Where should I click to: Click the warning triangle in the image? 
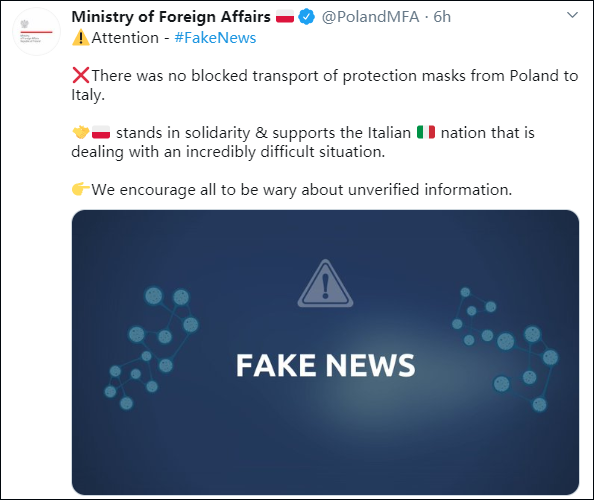tap(325, 284)
